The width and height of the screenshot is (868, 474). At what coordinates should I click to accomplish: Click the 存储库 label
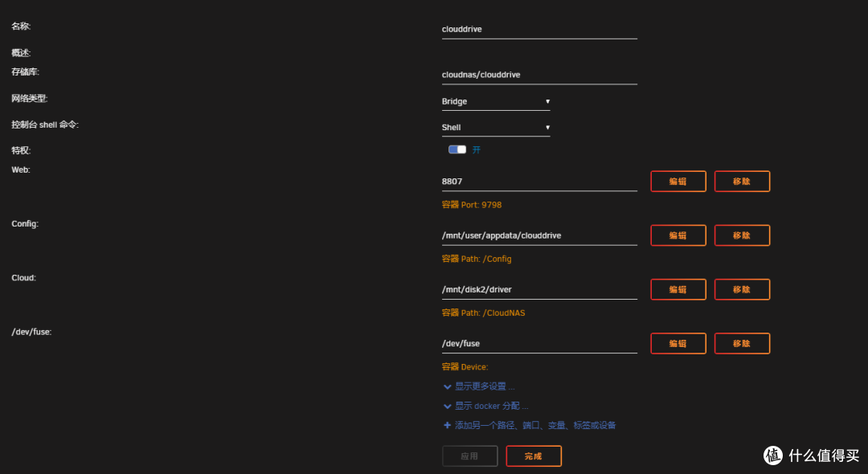(x=25, y=72)
